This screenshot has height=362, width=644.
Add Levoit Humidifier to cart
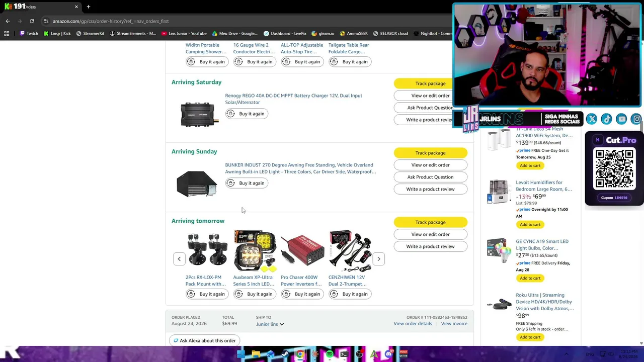(x=530, y=225)
